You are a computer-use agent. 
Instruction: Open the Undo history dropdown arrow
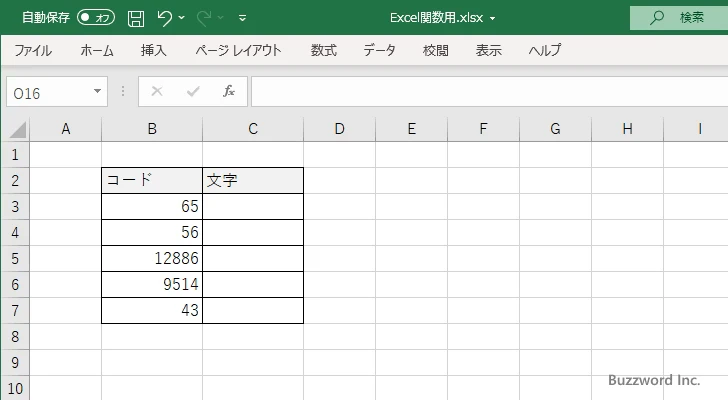(x=182, y=18)
